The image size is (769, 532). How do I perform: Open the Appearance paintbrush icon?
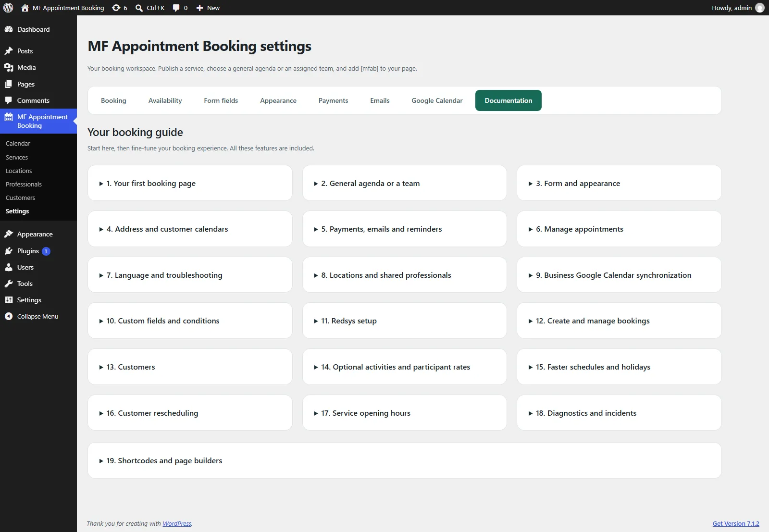pos(9,234)
